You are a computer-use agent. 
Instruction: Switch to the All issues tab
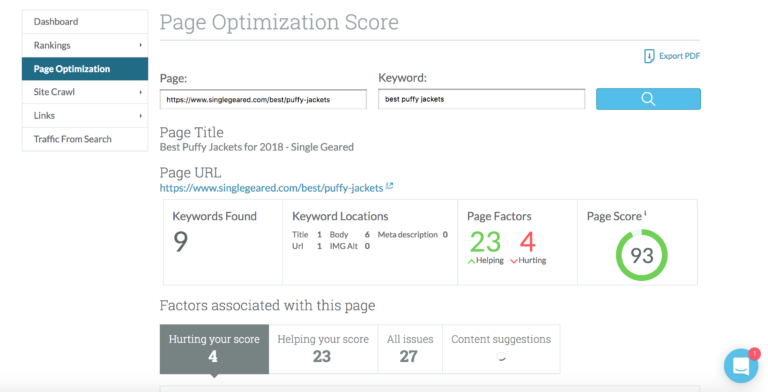(x=410, y=349)
